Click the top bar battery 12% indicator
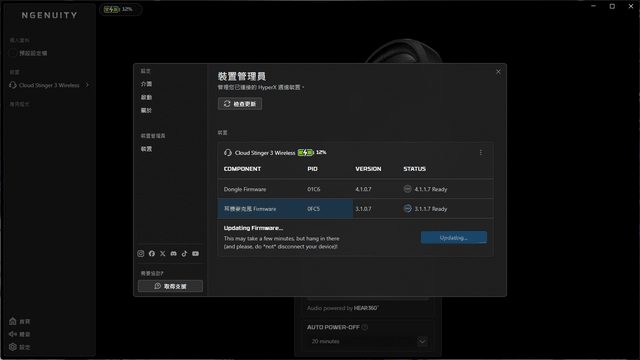640x360 pixels. click(x=120, y=9)
